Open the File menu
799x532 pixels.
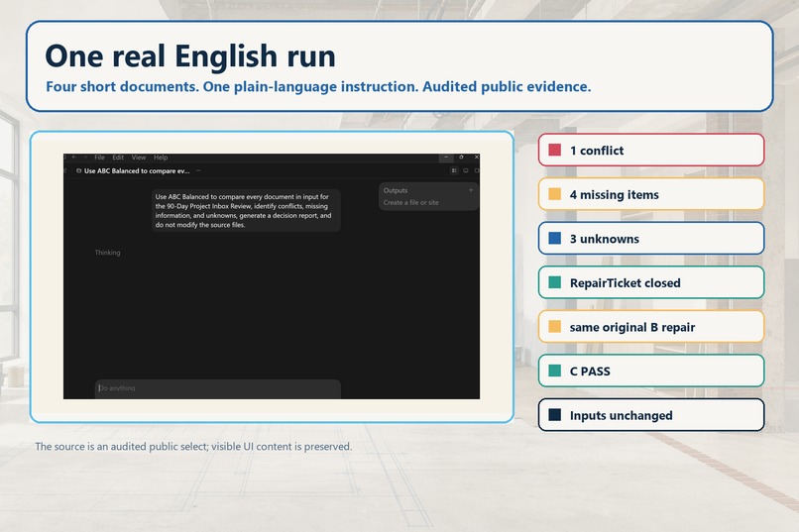tap(99, 158)
